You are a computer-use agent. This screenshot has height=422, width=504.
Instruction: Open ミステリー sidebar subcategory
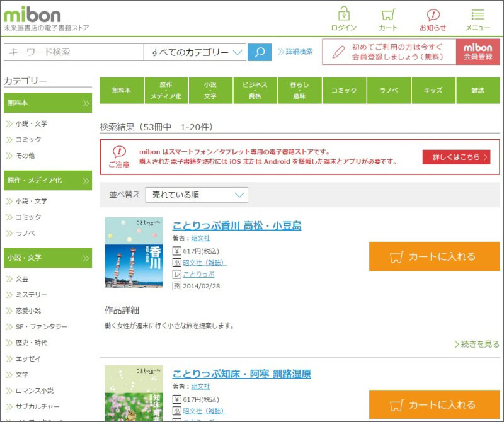pyautogui.click(x=31, y=295)
